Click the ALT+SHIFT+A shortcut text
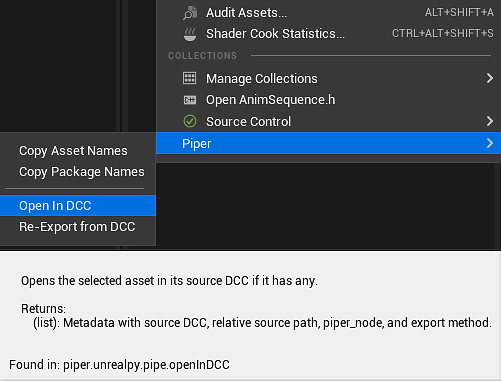Image resolution: width=501 pixels, height=381 pixels. point(459,12)
